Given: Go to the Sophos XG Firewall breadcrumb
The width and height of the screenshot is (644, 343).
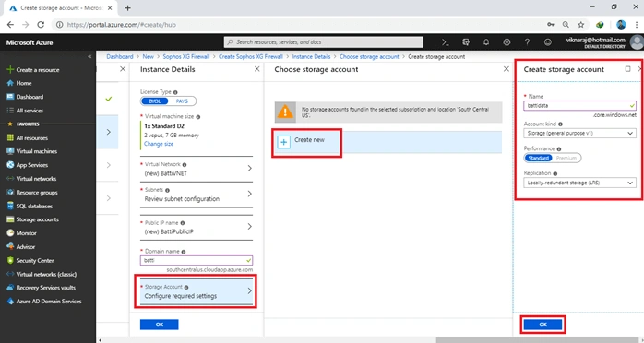Looking at the screenshot, I should [x=186, y=56].
